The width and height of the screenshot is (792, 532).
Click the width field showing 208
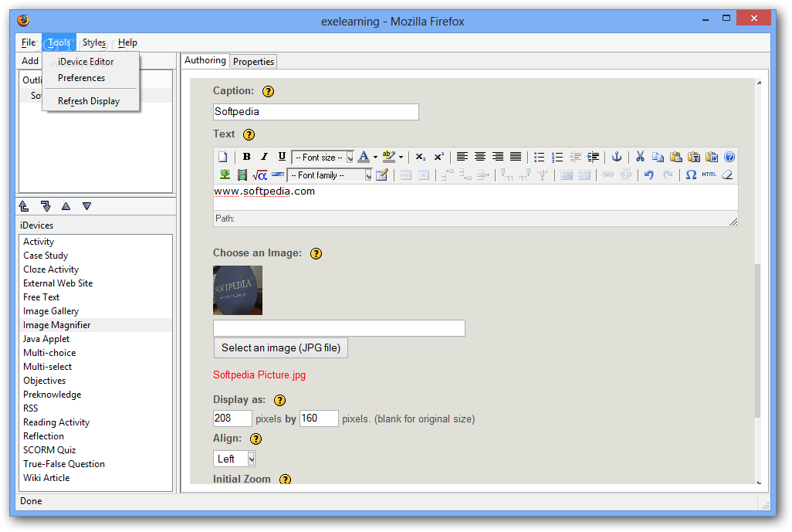(232, 418)
